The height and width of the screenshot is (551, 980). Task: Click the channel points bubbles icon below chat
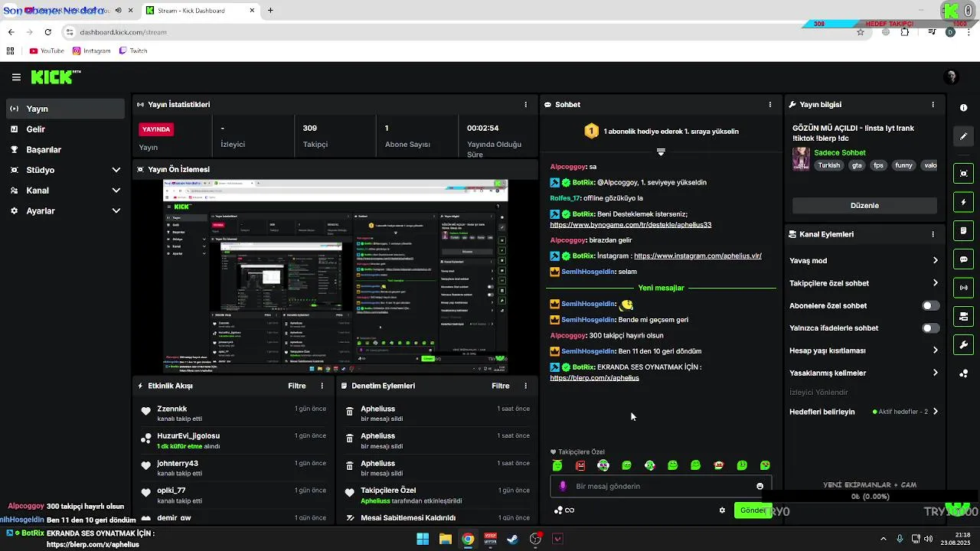[x=558, y=510]
